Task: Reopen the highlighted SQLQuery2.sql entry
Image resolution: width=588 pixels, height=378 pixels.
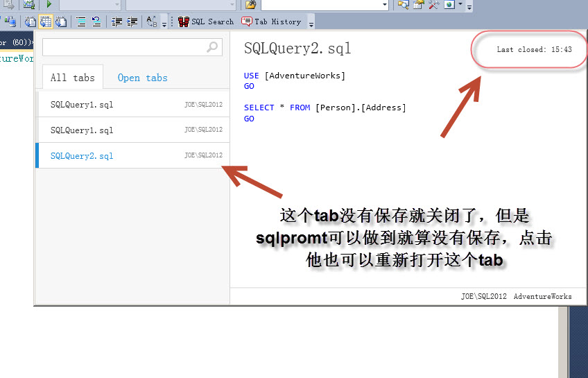Action: [132, 155]
